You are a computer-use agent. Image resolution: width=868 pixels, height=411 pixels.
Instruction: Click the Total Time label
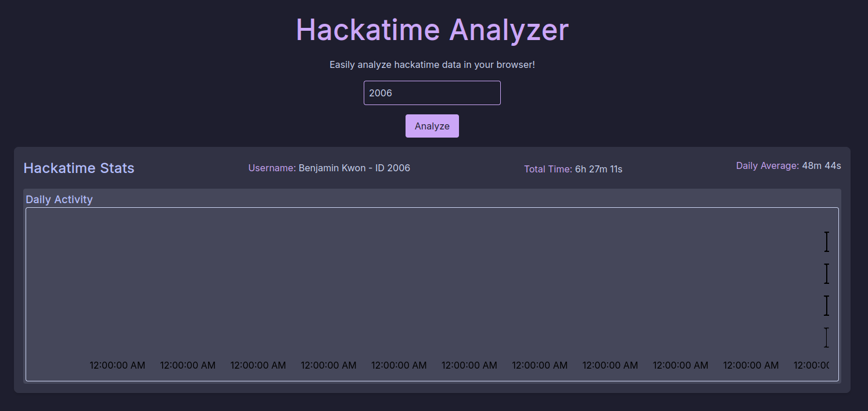(x=548, y=169)
